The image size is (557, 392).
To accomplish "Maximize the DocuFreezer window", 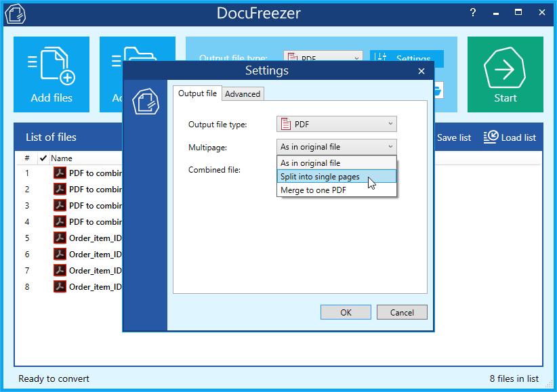I will [x=518, y=12].
